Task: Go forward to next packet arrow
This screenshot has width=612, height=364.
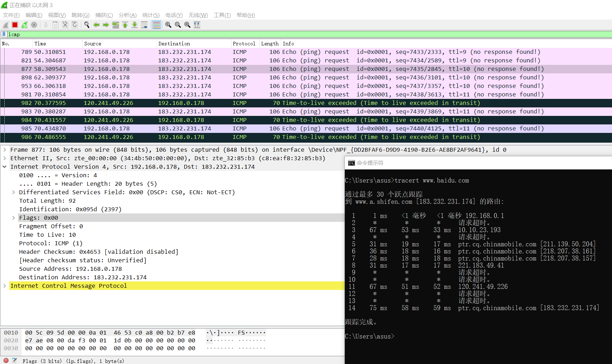Action: 106,25
